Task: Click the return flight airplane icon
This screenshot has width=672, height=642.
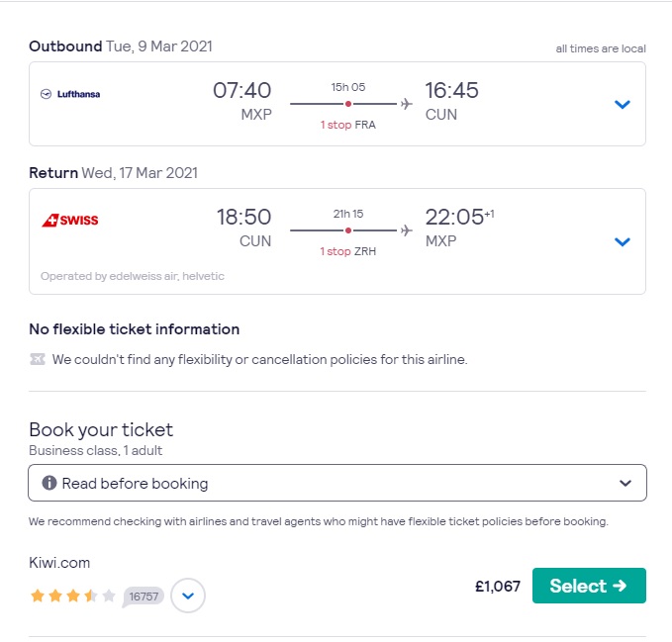Action: pyautogui.click(x=407, y=230)
